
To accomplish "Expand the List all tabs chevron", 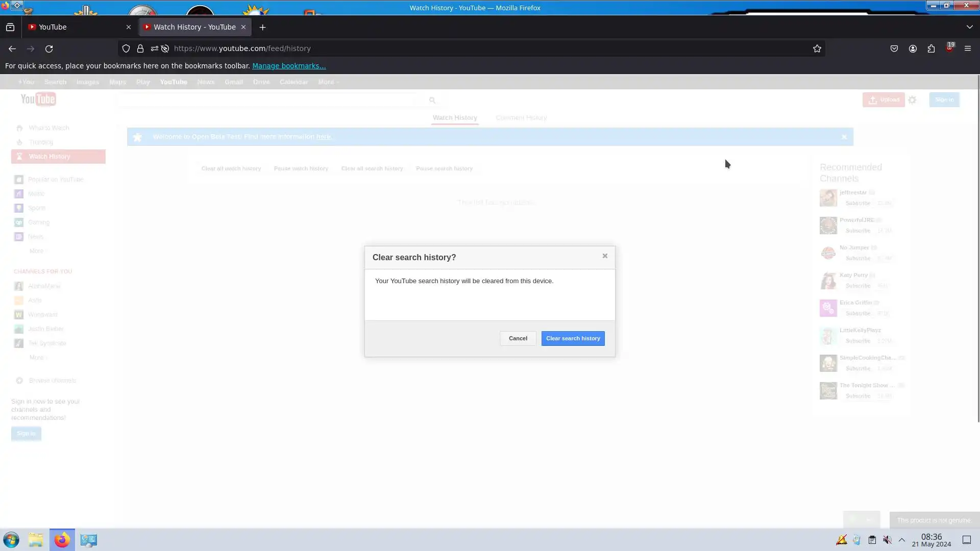I will click(969, 27).
